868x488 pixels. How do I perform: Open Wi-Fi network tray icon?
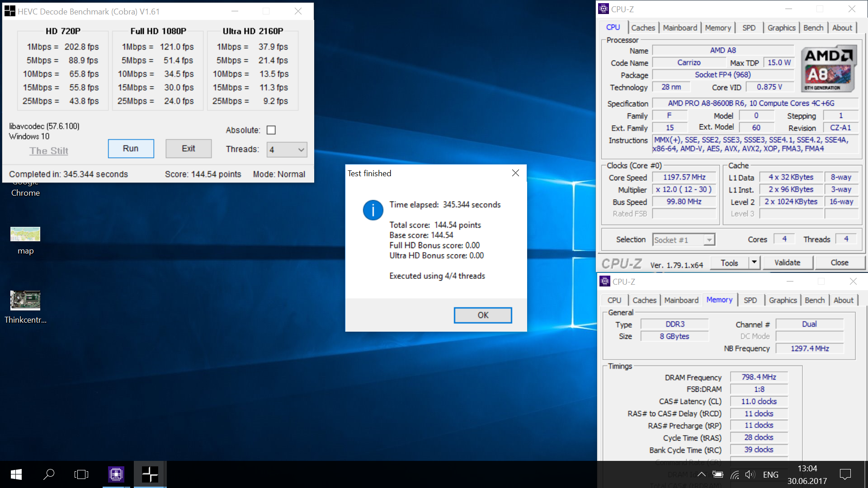[735, 474]
